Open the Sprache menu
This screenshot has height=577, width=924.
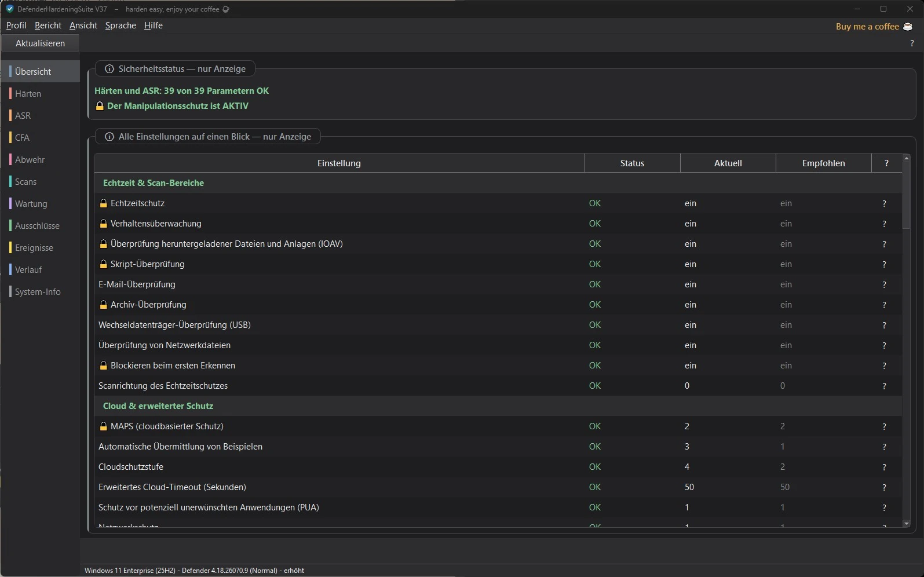pyautogui.click(x=120, y=25)
